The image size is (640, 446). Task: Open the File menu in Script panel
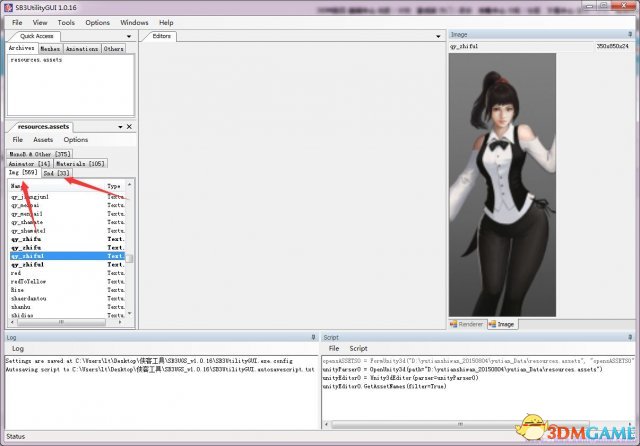click(x=334, y=348)
